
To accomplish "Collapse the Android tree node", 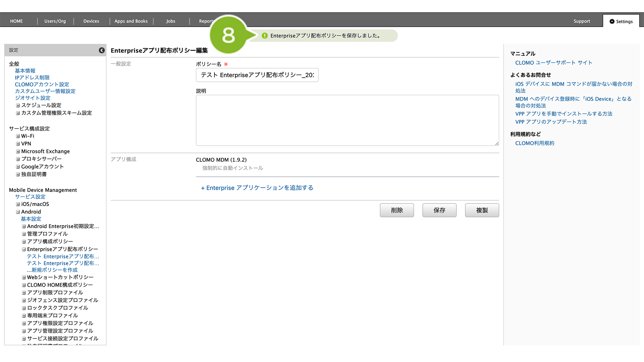I will [18, 212].
